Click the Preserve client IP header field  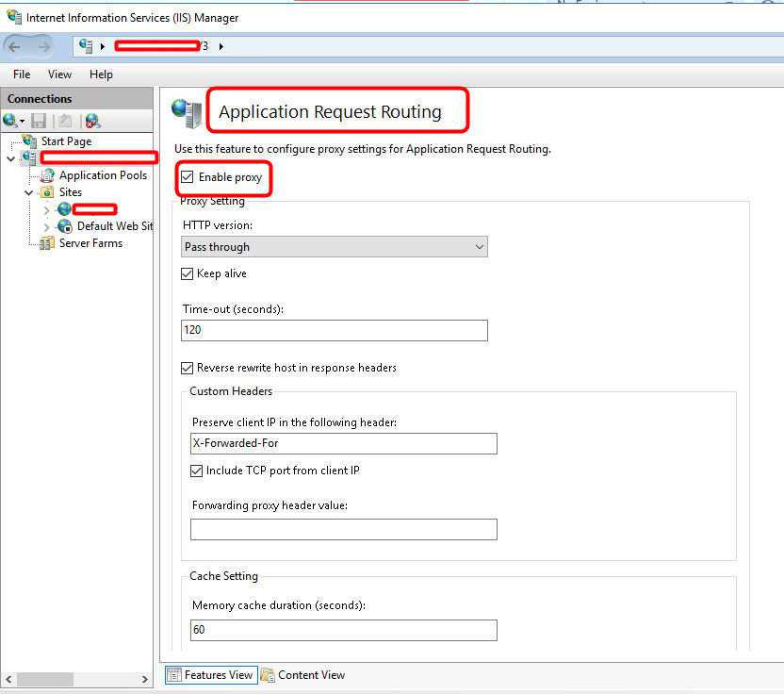click(x=344, y=443)
